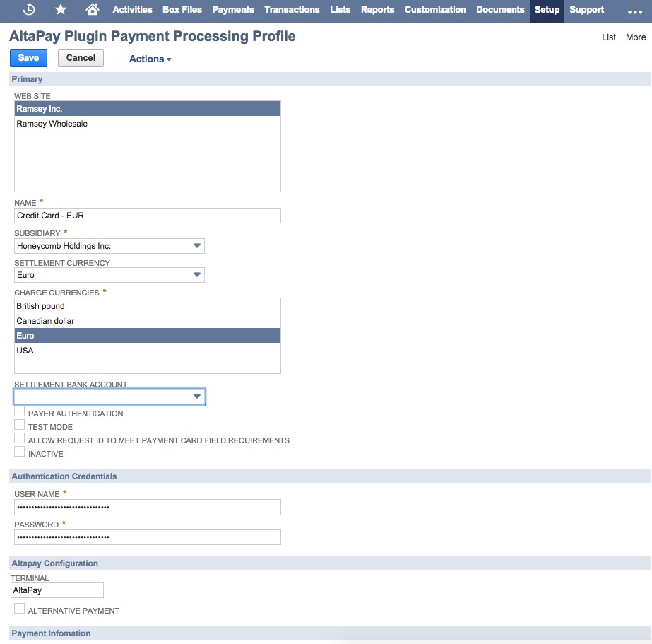Image resolution: width=652 pixels, height=644 pixels.
Task: Click the List link
Action: [608, 37]
